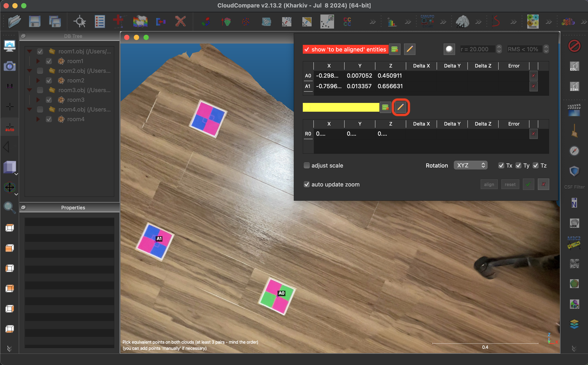Screen dimensions: 588x365
Task: Click the pencil icon next to yellow reference bar
Action: [x=400, y=107]
